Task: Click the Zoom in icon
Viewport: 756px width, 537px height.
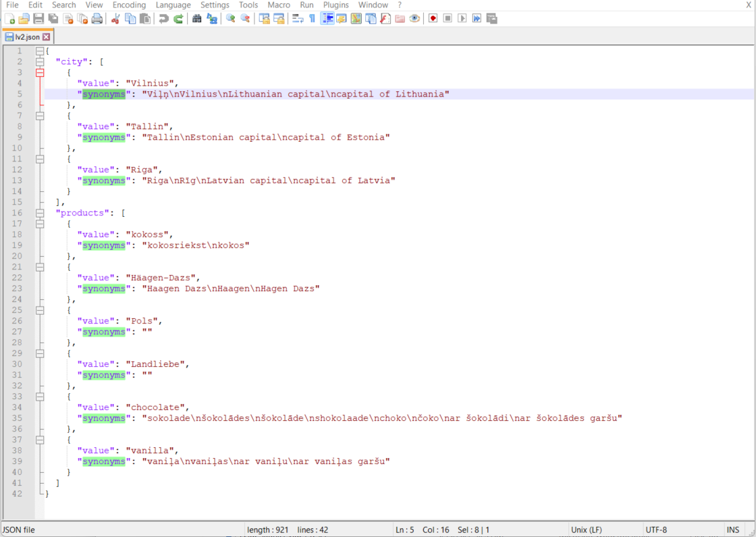Action: coord(231,18)
